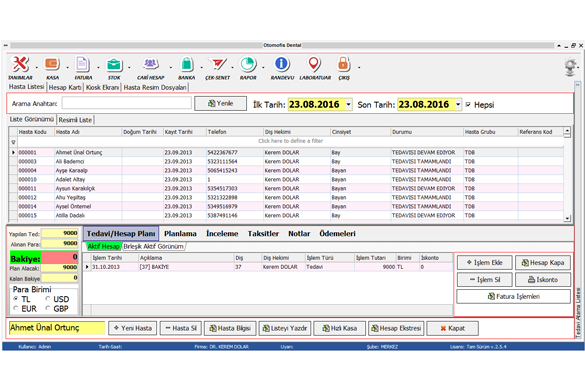This screenshot has height=390, width=585.
Task: Sort by the Durumu column header
Action: (x=426, y=132)
